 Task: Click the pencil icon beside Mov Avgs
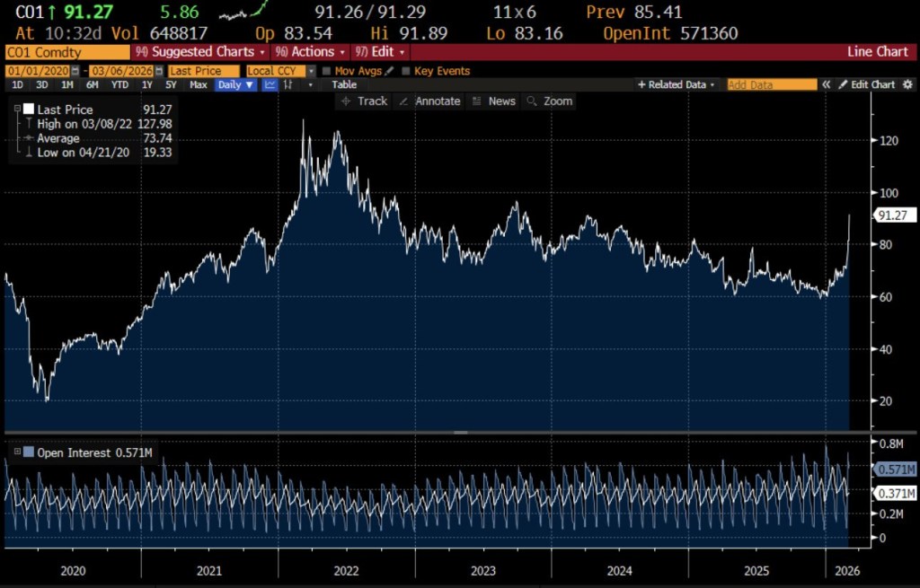pos(390,71)
